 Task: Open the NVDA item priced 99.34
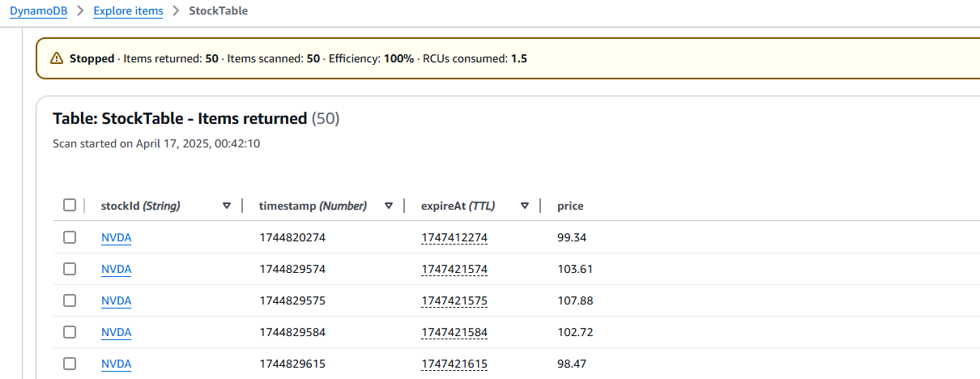[x=116, y=237]
